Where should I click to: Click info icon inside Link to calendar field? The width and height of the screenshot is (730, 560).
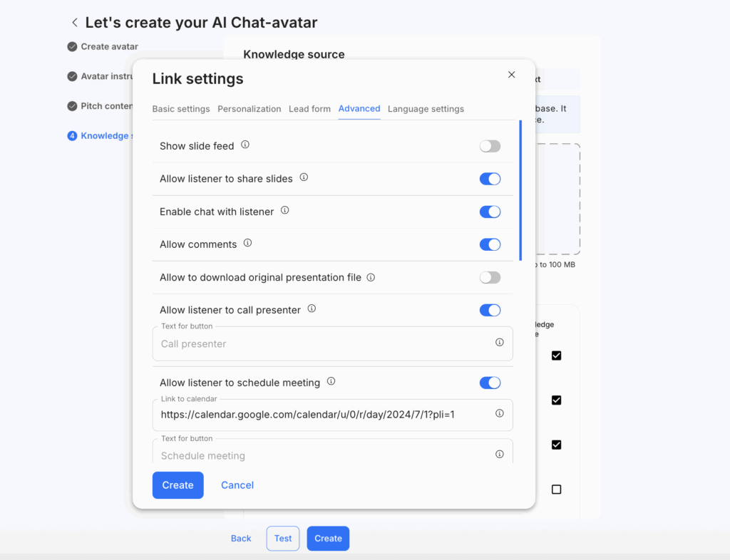pyautogui.click(x=499, y=414)
